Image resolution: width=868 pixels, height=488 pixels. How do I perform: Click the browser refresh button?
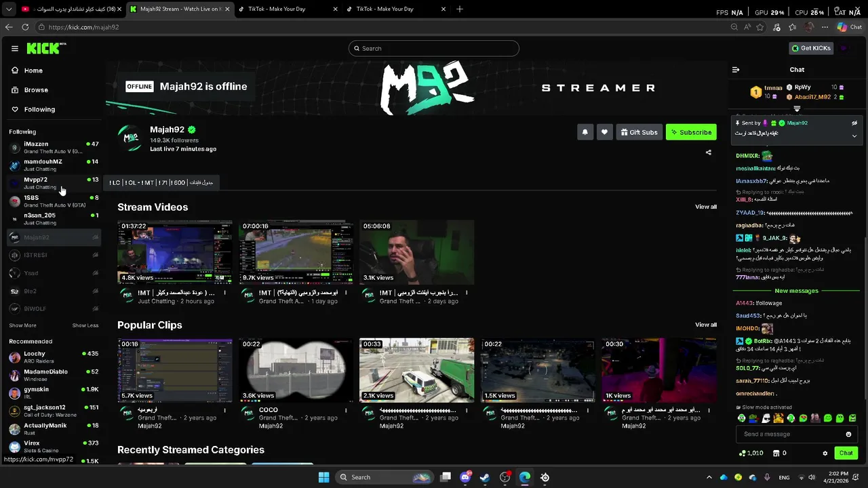(x=25, y=27)
